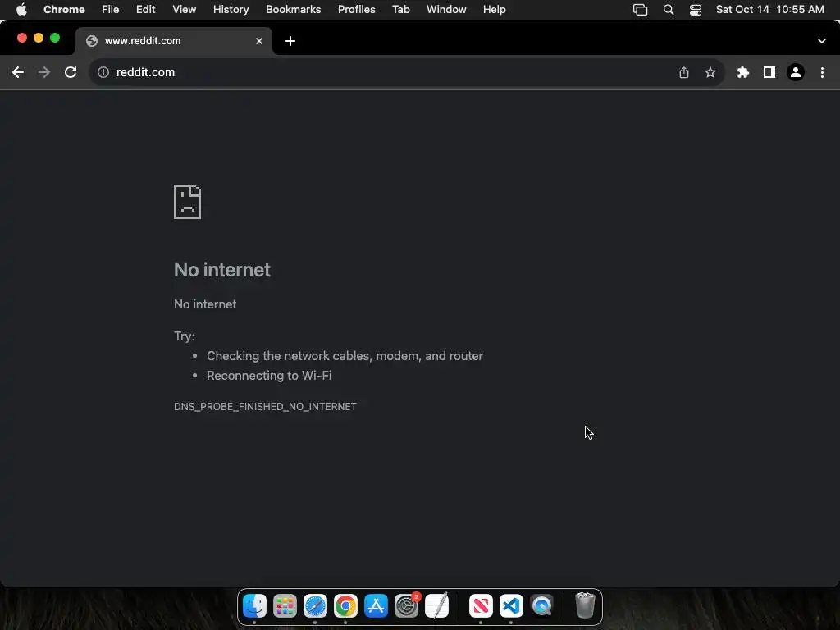Viewport: 840px width, 630px height.
Task: Select the www.reddit.com tab
Action: (174, 41)
